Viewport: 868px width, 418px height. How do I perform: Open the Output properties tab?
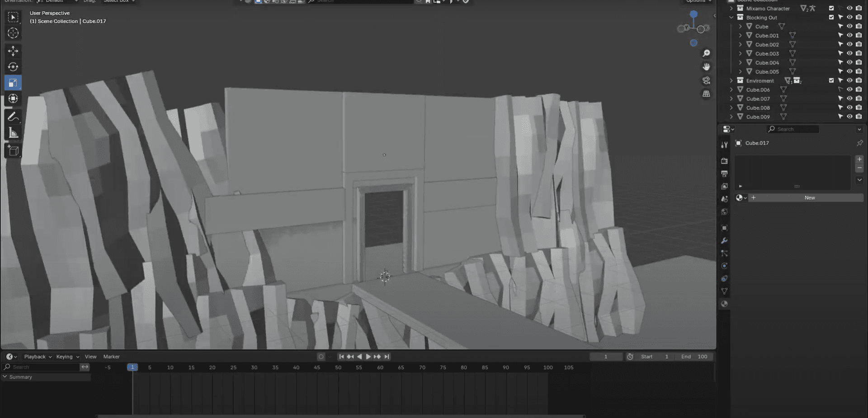pyautogui.click(x=724, y=174)
